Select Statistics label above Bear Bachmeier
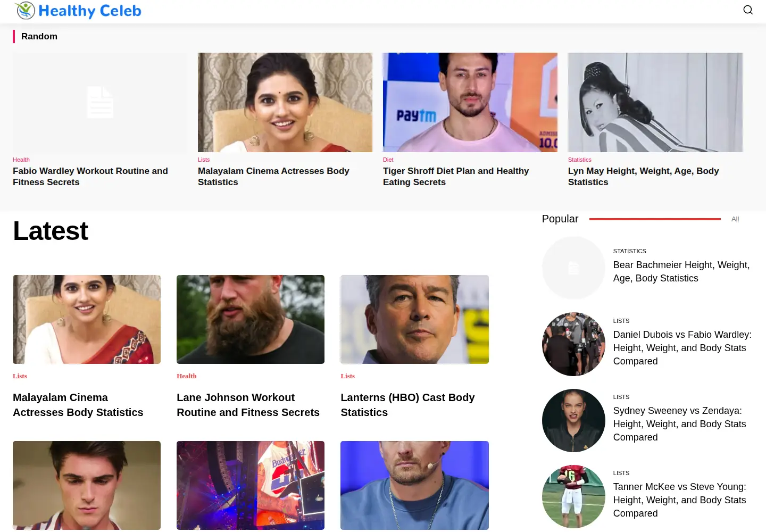Image resolution: width=766 pixels, height=532 pixels. (630, 251)
